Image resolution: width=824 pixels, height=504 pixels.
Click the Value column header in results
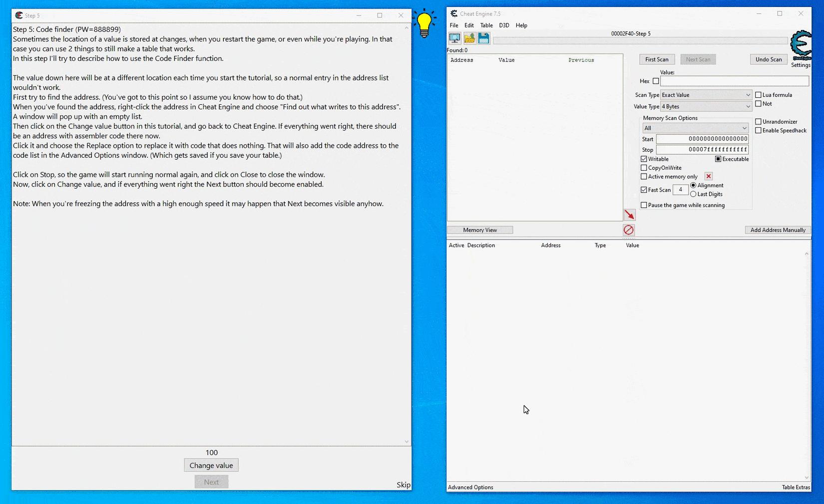click(506, 60)
